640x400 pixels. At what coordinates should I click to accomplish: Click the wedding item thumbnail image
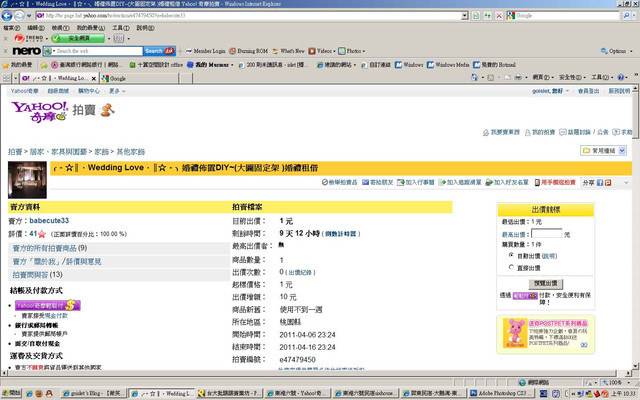(x=27, y=180)
